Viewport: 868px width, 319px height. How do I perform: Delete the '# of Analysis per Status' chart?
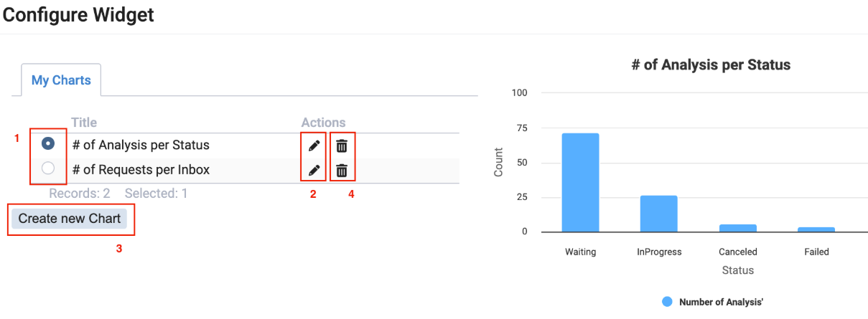[x=342, y=146]
